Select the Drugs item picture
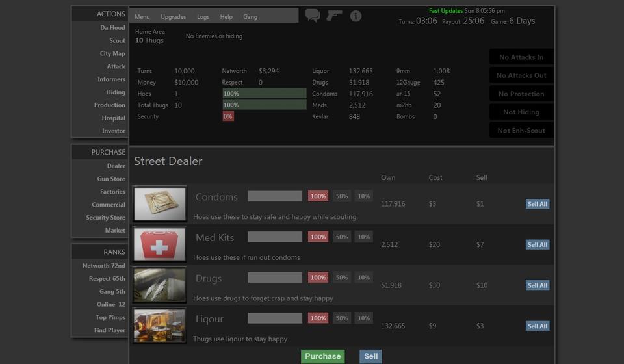Viewport: 624px width, 364px height. pos(160,285)
